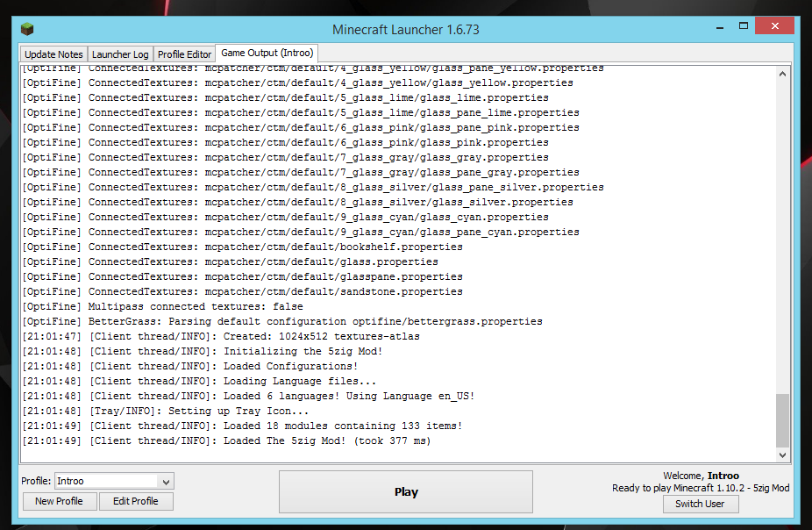Image resolution: width=812 pixels, height=530 pixels.
Task: Maximize the Minecraft Launcher window
Action: tap(744, 26)
